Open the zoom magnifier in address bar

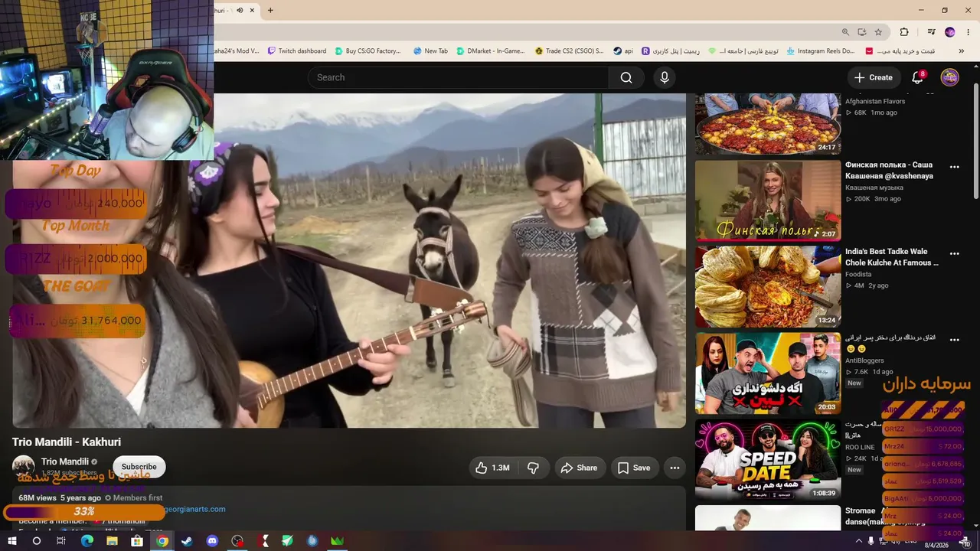(845, 32)
